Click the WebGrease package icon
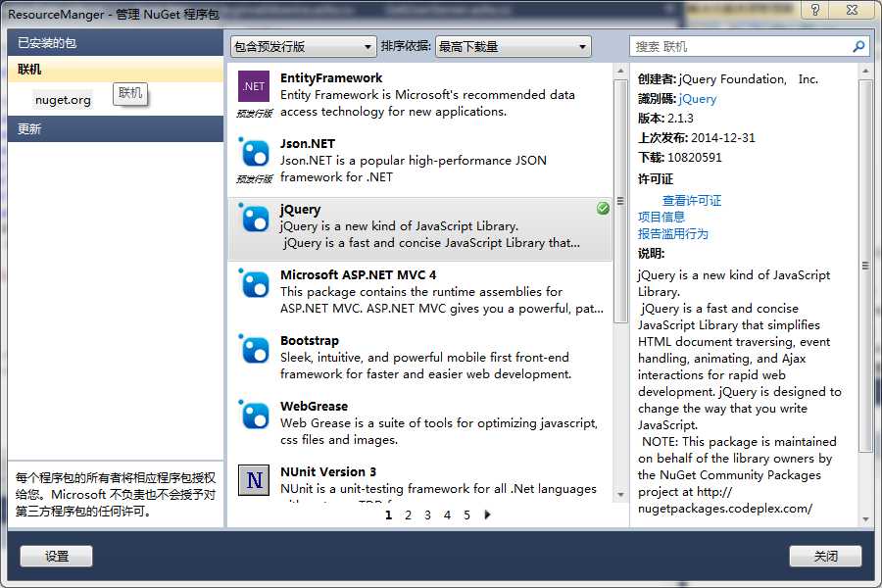Viewport: 882px width, 588px height. click(254, 416)
